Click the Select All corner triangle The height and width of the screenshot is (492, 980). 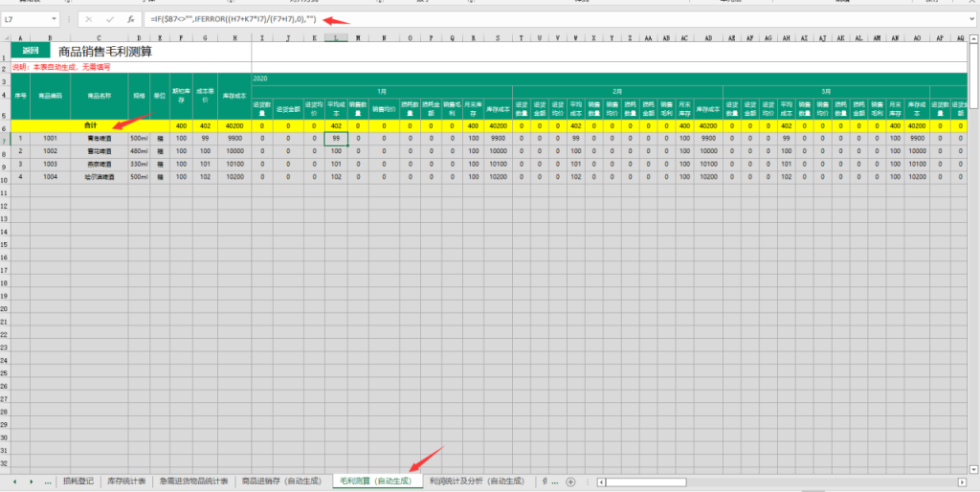tap(5, 37)
